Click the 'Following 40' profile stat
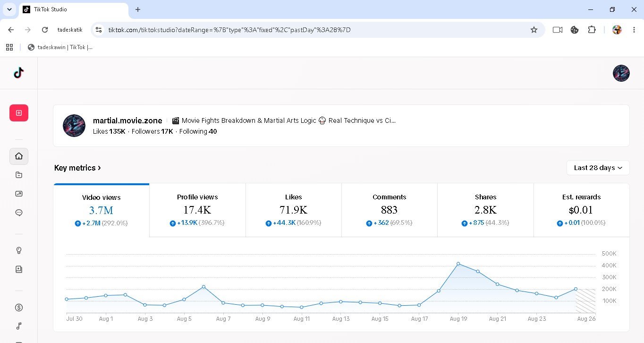Image resolution: width=644 pixels, height=343 pixels. coord(198,131)
